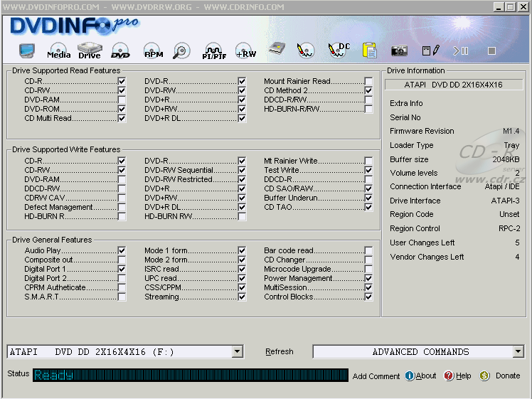Minimize the DVDInfoPro window

[x=499, y=7]
